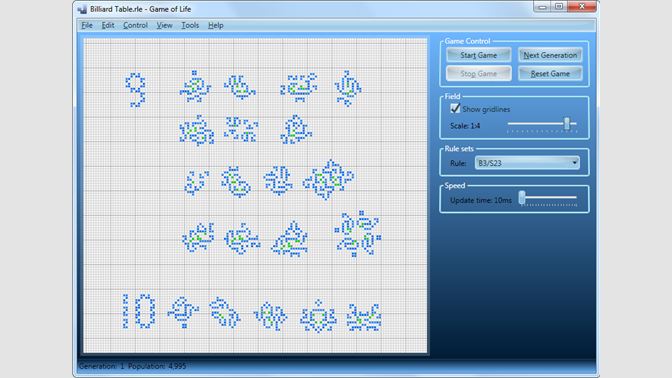The height and width of the screenshot is (378, 672).
Task: Click the 'Update time: 10ms' label
Action: tap(481, 200)
